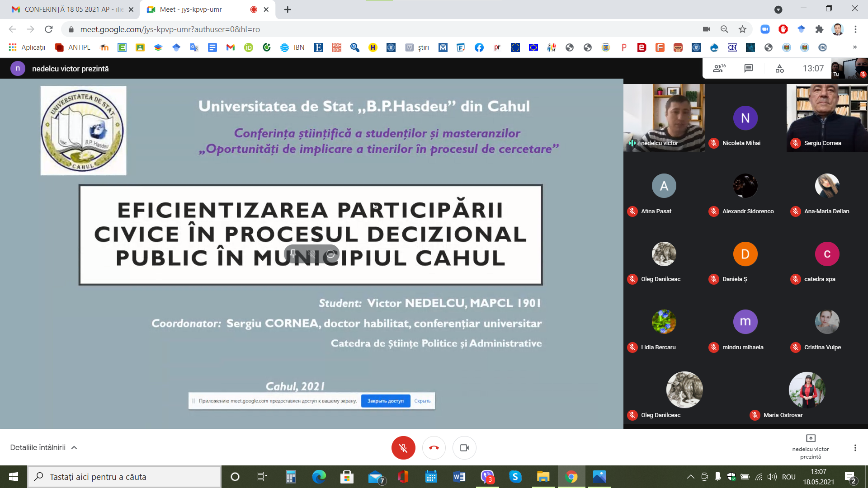Click the red hang up call button
Image resolution: width=868 pixels, height=488 pixels.
pyautogui.click(x=434, y=448)
